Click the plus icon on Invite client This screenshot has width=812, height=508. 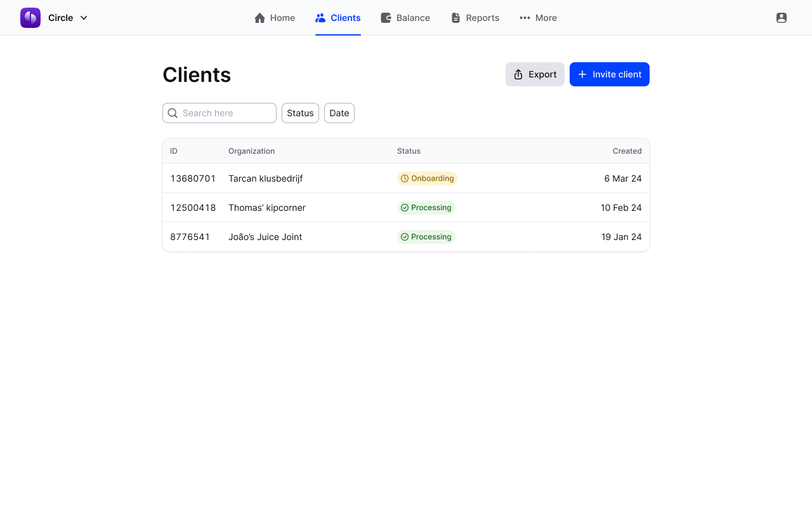pos(582,74)
